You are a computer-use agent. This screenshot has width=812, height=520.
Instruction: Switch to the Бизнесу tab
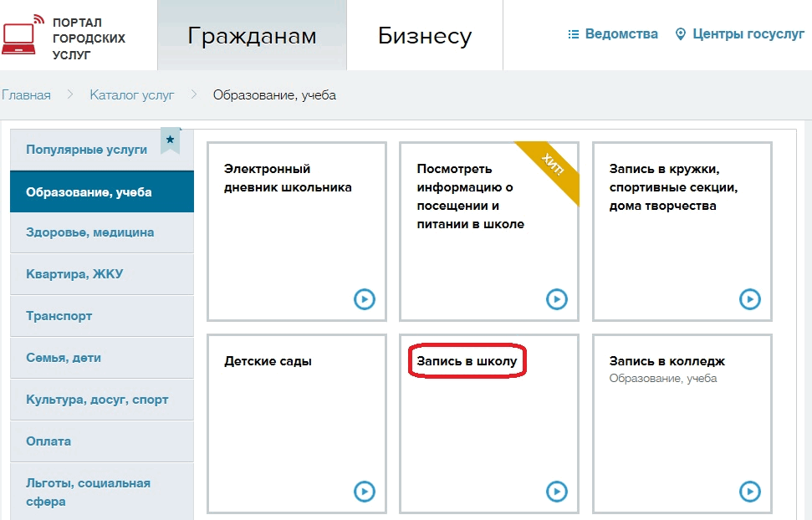(425, 36)
